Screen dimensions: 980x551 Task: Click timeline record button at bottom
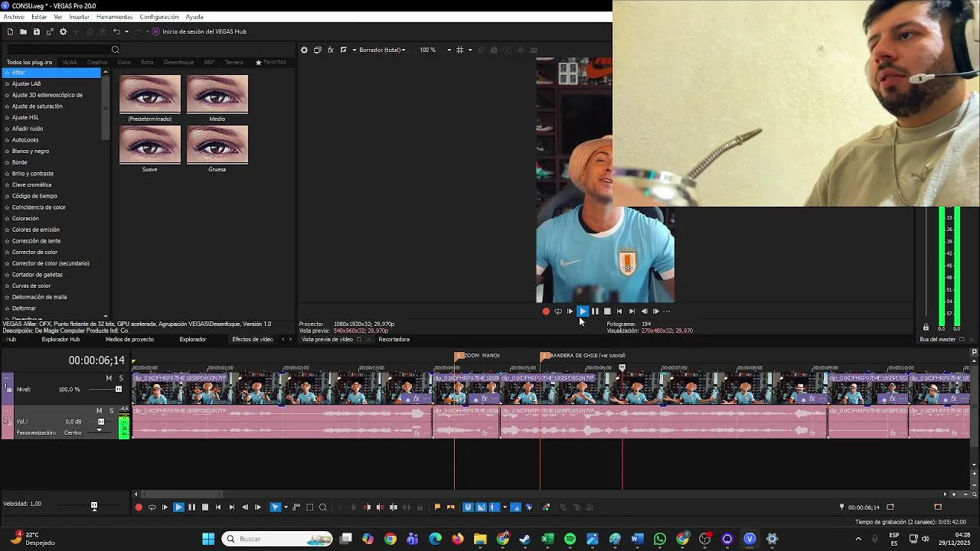point(139,507)
